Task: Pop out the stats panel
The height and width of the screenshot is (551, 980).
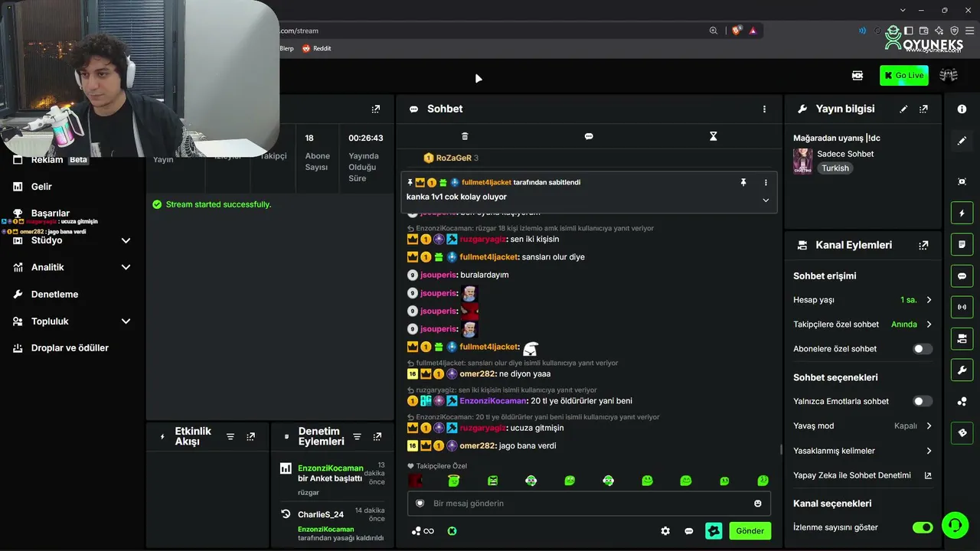Action: pyautogui.click(x=375, y=109)
